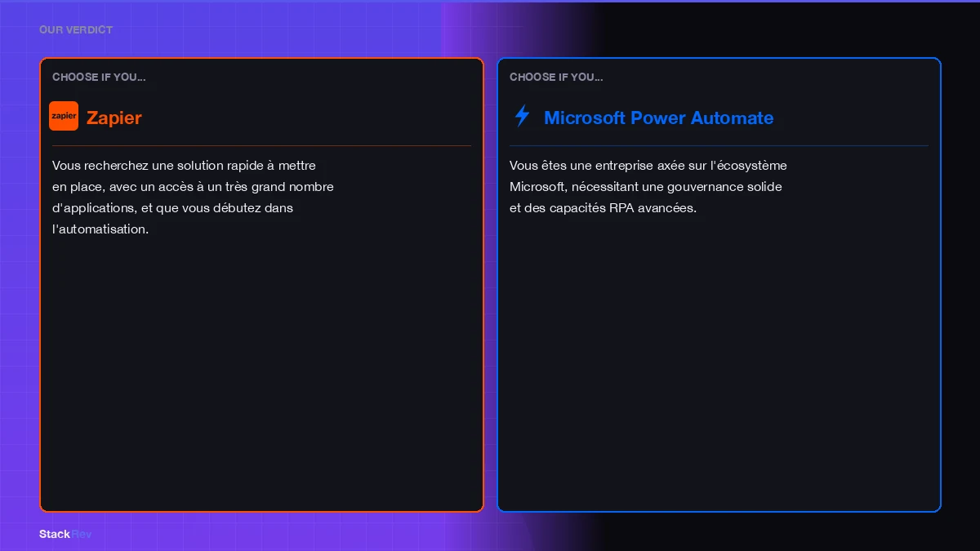Click the lightning symbol next to Microsoft's heading
This screenshot has height=551, width=980.
(x=522, y=116)
